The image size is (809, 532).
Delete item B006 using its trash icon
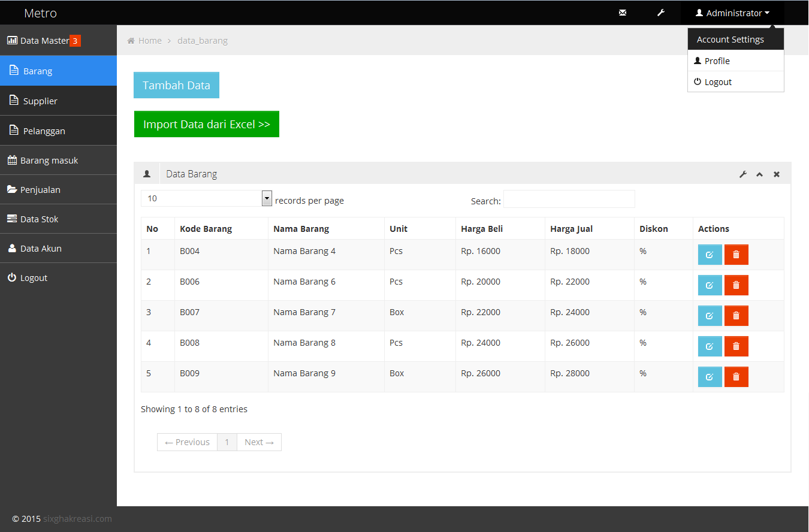tap(736, 285)
